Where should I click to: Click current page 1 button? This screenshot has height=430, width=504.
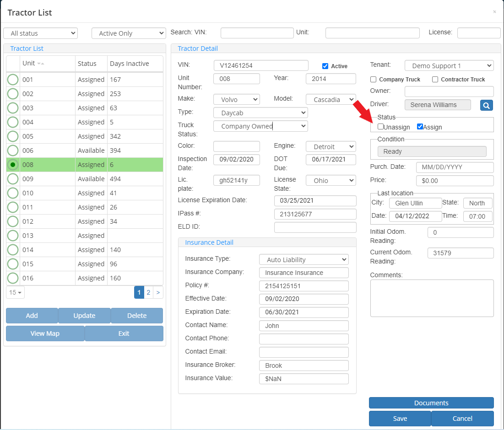tap(139, 292)
